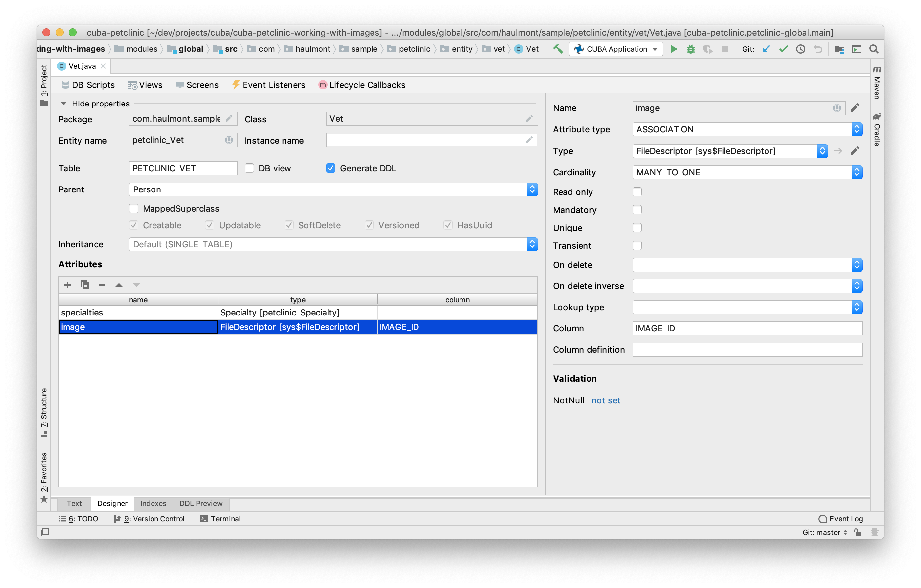Go to the Type entity arrow icon
Screen dimensions: 921x588
point(838,151)
